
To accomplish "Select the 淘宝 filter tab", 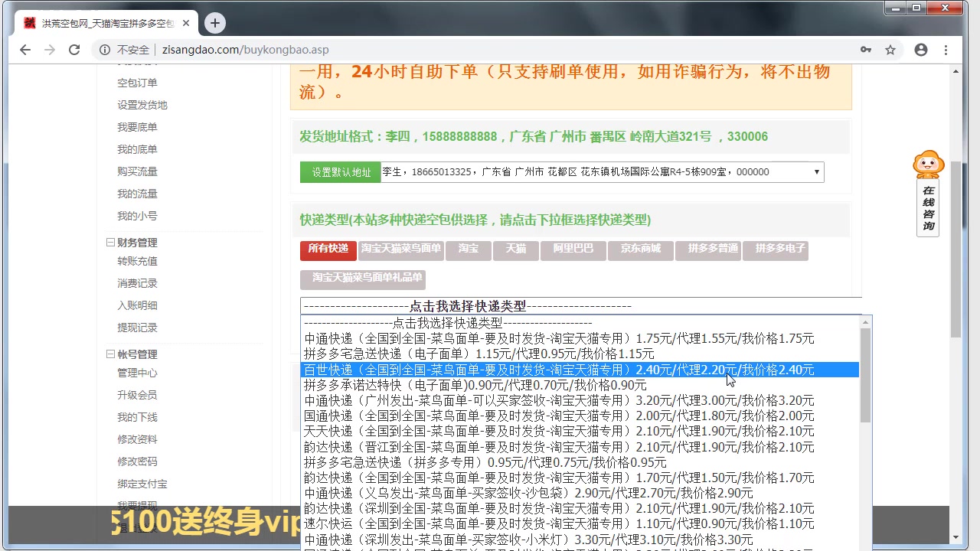I will (x=469, y=250).
